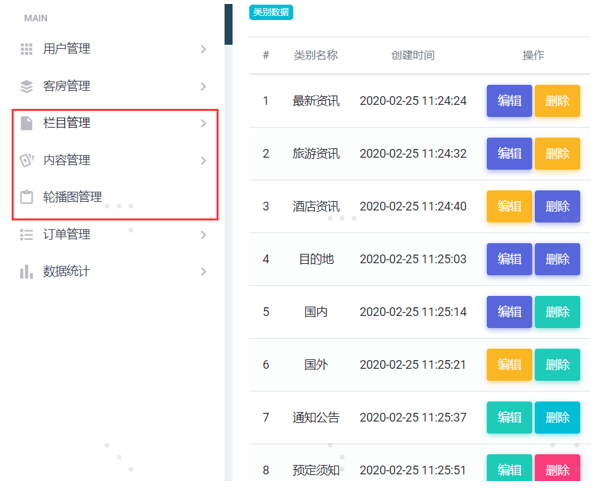Image resolution: width=614 pixels, height=497 pixels.
Task: Select the 目的地 category name cell
Action: [316, 259]
